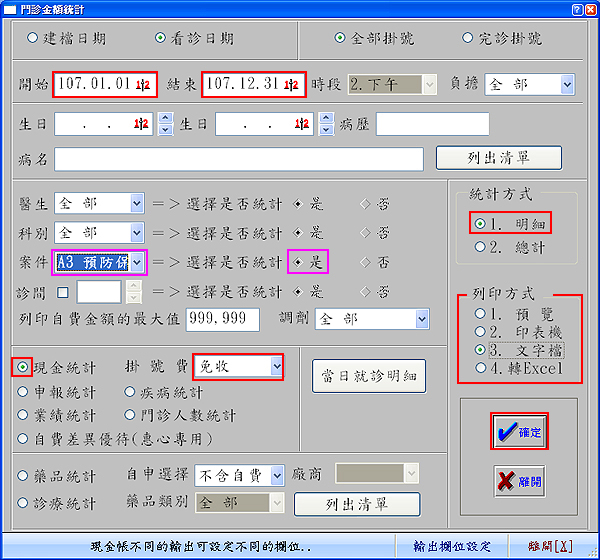Choose 2. 總計 statistics mode
This screenshot has width=600, height=560.
pyautogui.click(x=481, y=246)
